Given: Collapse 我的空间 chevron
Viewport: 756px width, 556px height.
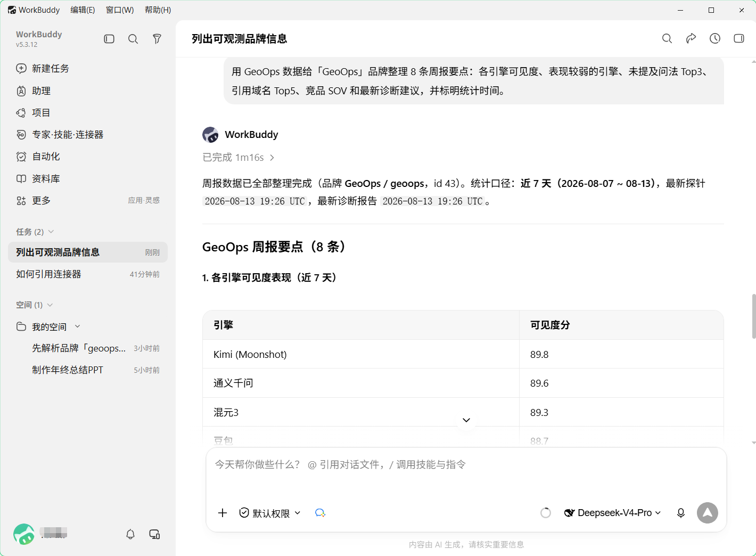Looking at the screenshot, I should pos(78,326).
